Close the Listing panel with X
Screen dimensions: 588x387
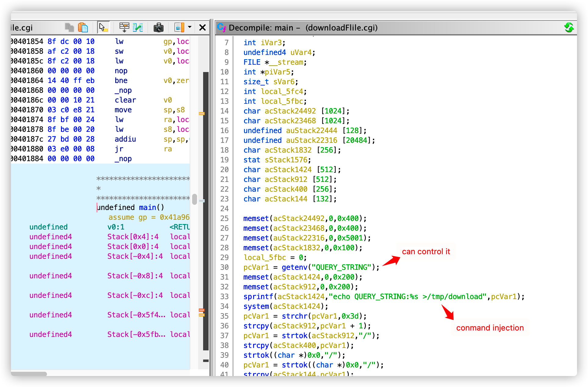(x=202, y=28)
